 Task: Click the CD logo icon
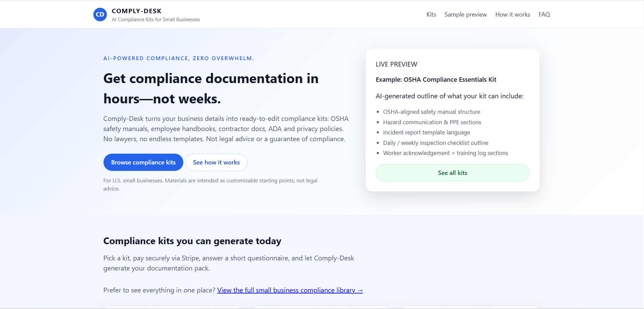coord(100,15)
